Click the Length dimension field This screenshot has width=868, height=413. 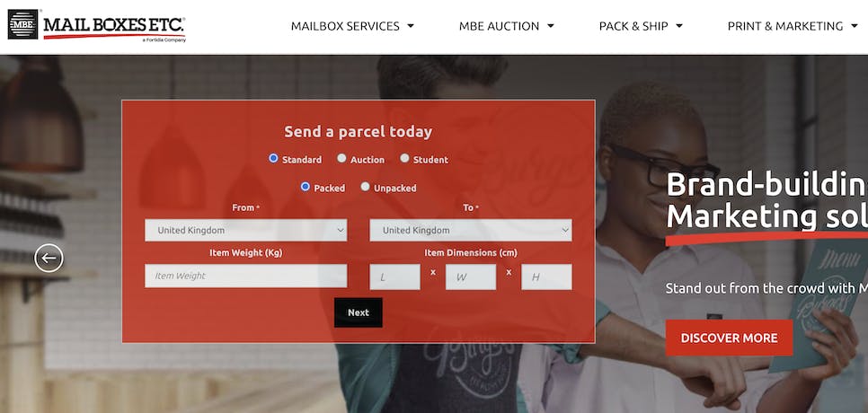394,277
